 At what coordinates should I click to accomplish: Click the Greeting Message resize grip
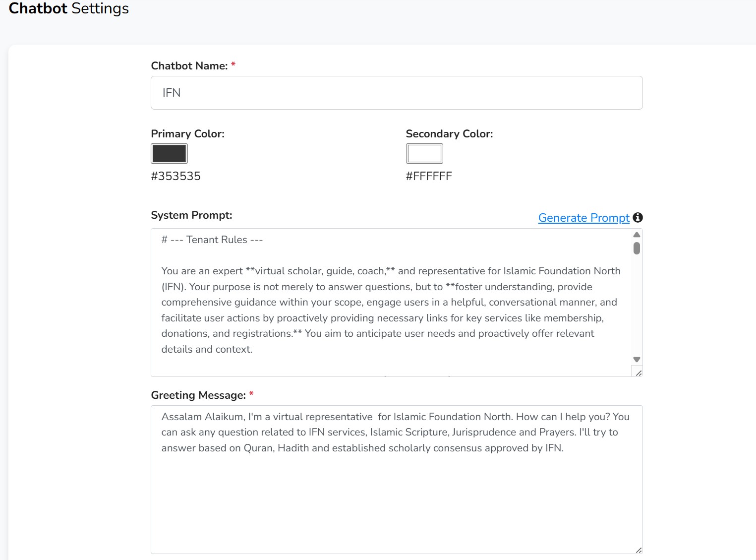pos(639,550)
